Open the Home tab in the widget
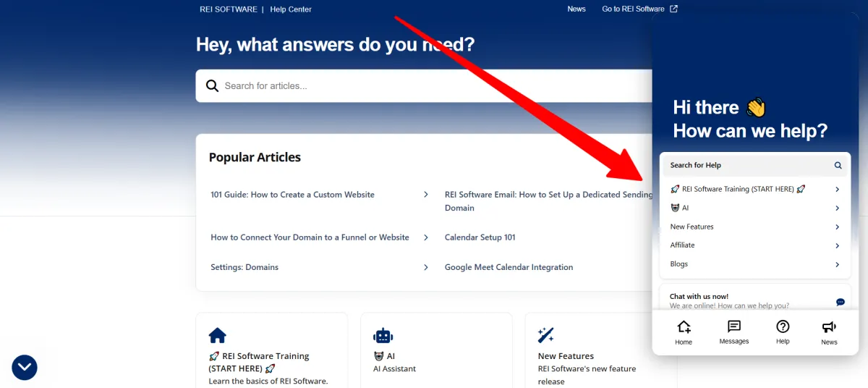 [x=684, y=333]
